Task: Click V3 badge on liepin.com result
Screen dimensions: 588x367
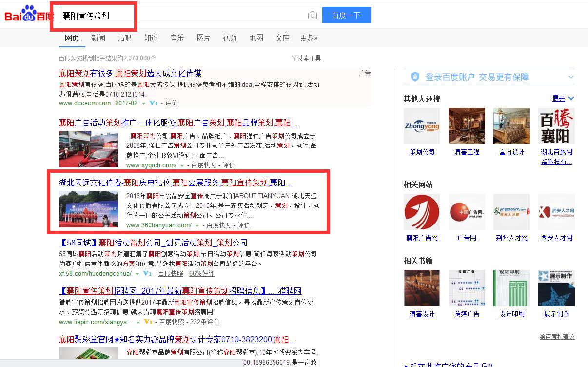Action: click(148, 322)
